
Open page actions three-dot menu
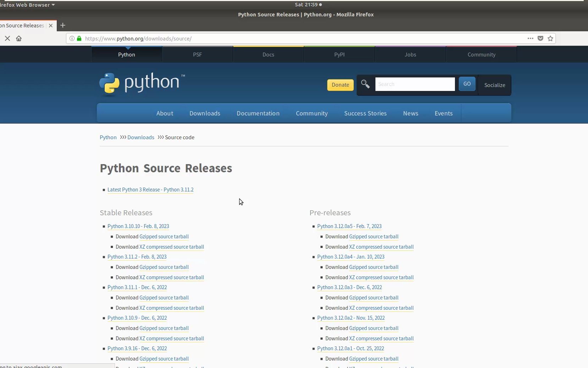click(530, 38)
